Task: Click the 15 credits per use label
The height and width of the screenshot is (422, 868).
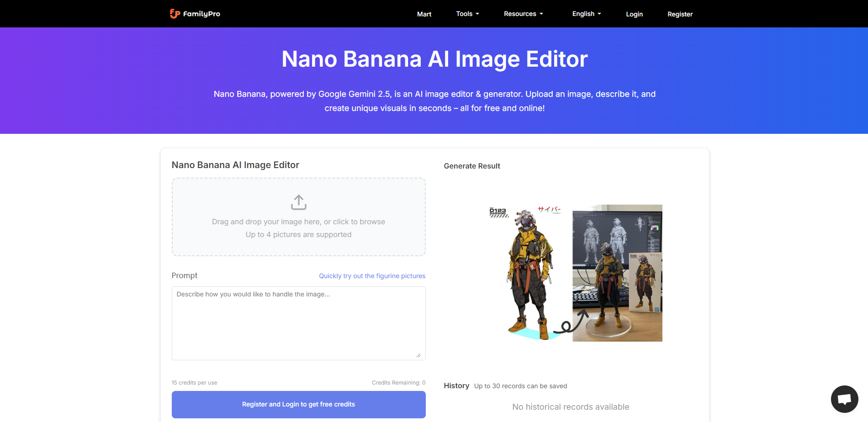Action: pyautogui.click(x=194, y=383)
